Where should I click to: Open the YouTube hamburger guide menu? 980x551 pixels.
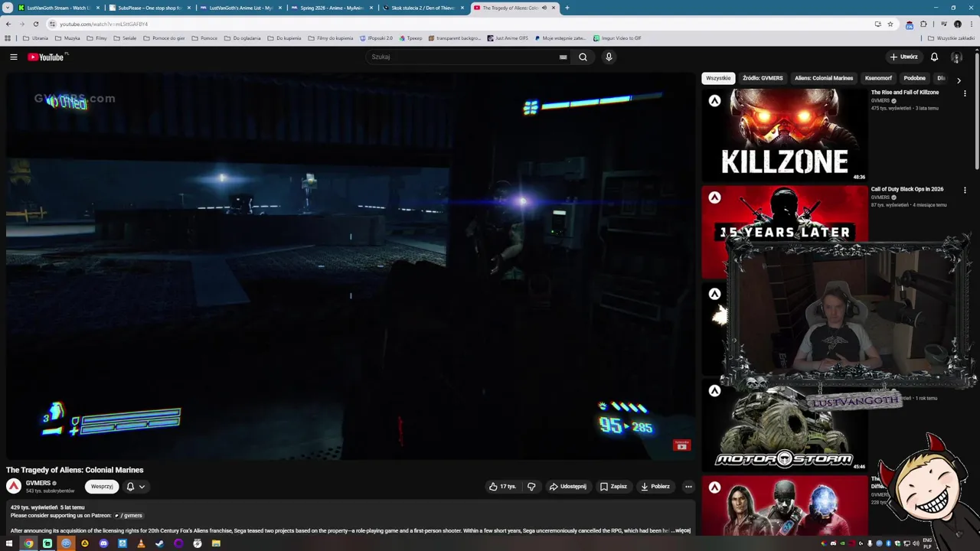point(14,57)
